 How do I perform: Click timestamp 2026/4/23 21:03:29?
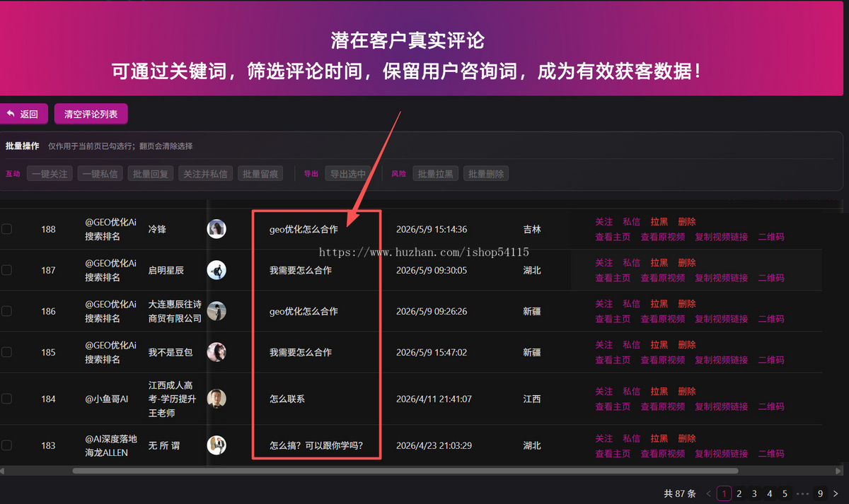(x=434, y=445)
